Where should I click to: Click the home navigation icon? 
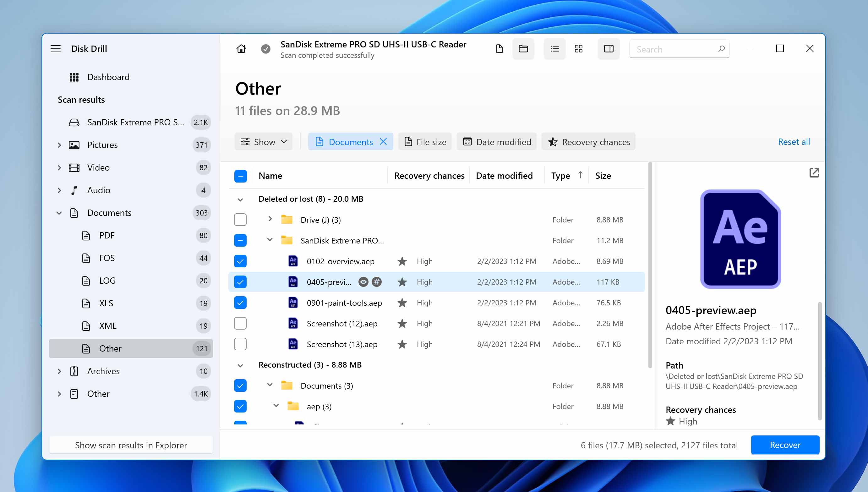click(242, 48)
